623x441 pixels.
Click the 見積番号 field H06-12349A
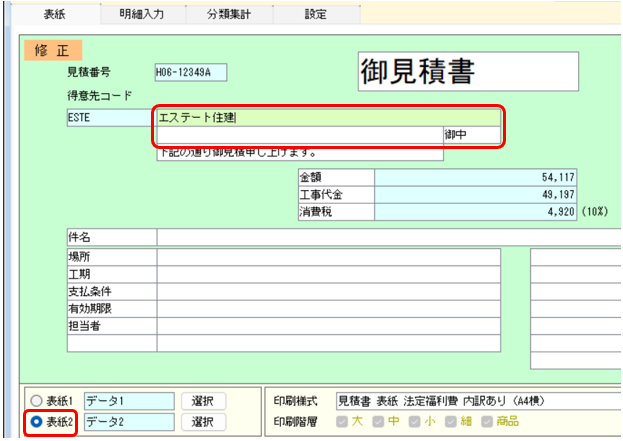(191, 72)
